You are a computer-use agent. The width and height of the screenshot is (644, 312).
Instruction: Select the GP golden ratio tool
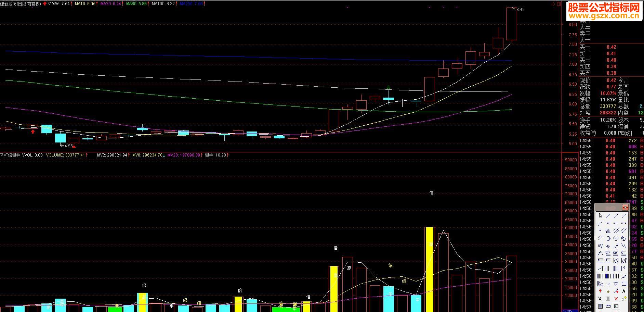608,253
